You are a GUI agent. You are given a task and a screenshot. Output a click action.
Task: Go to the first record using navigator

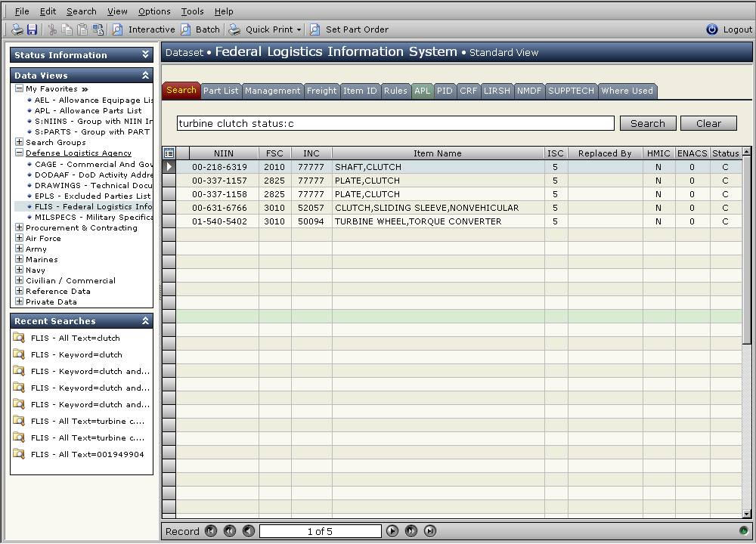point(211,531)
